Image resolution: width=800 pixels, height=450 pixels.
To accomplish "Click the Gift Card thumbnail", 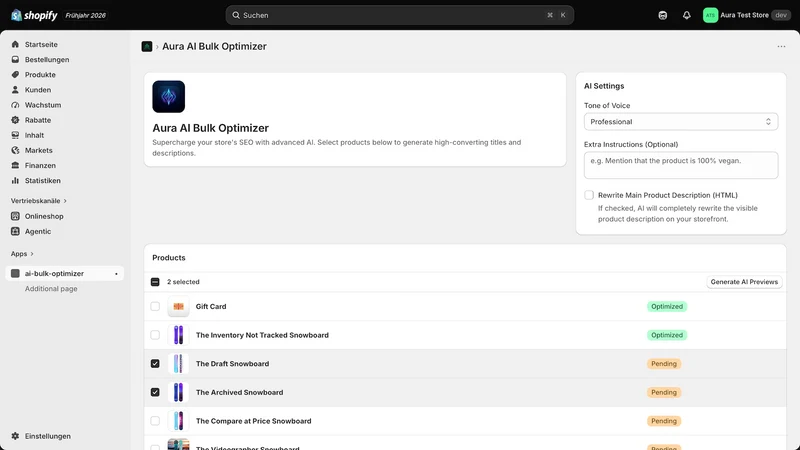I will (178, 307).
